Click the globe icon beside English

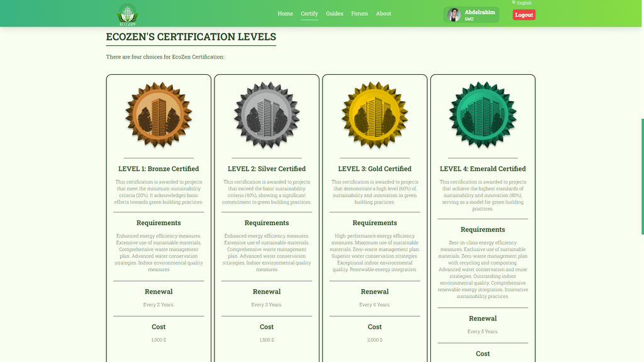tap(514, 3)
